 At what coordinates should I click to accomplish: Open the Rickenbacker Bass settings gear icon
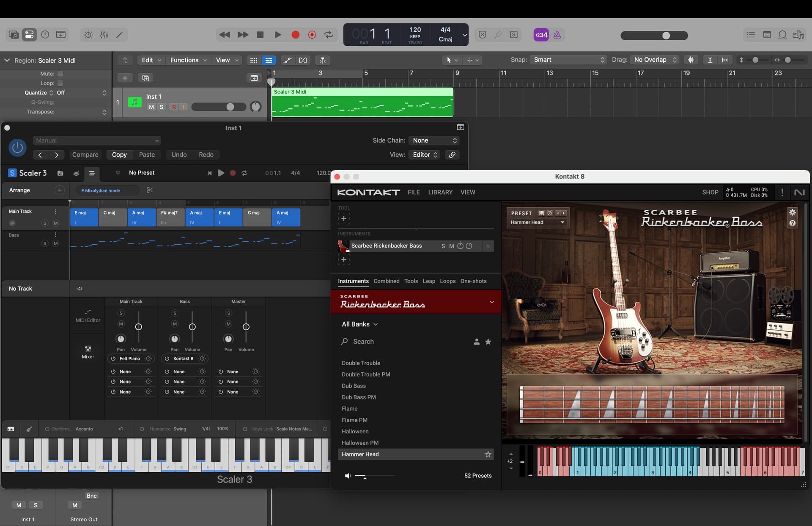tap(793, 212)
